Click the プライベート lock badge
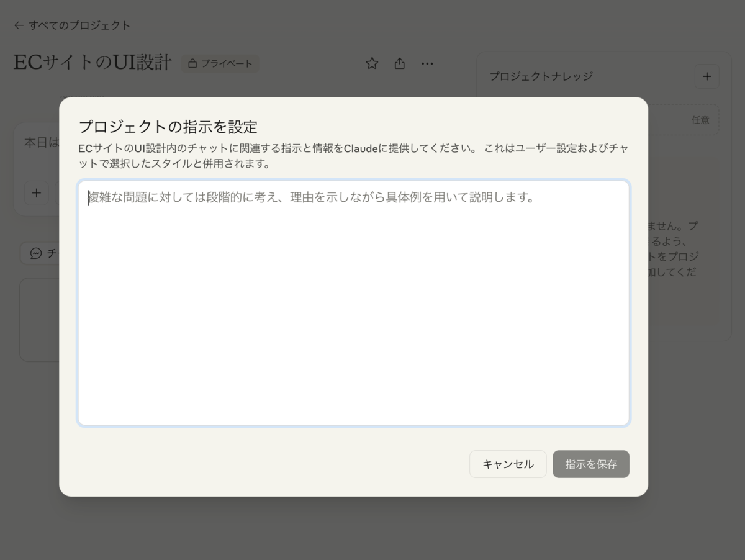The width and height of the screenshot is (745, 560). (x=220, y=63)
